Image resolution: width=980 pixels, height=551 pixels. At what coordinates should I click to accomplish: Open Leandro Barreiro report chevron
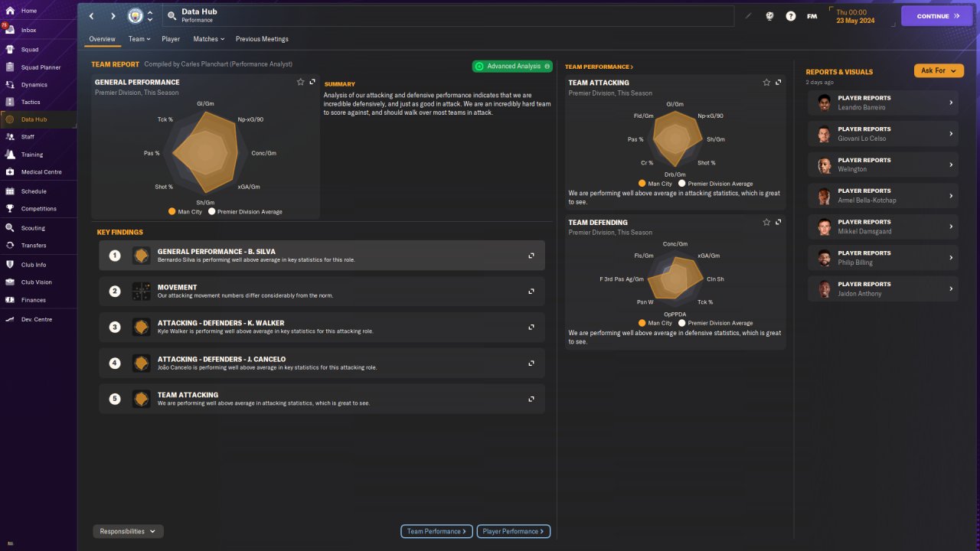pyautogui.click(x=951, y=103)
